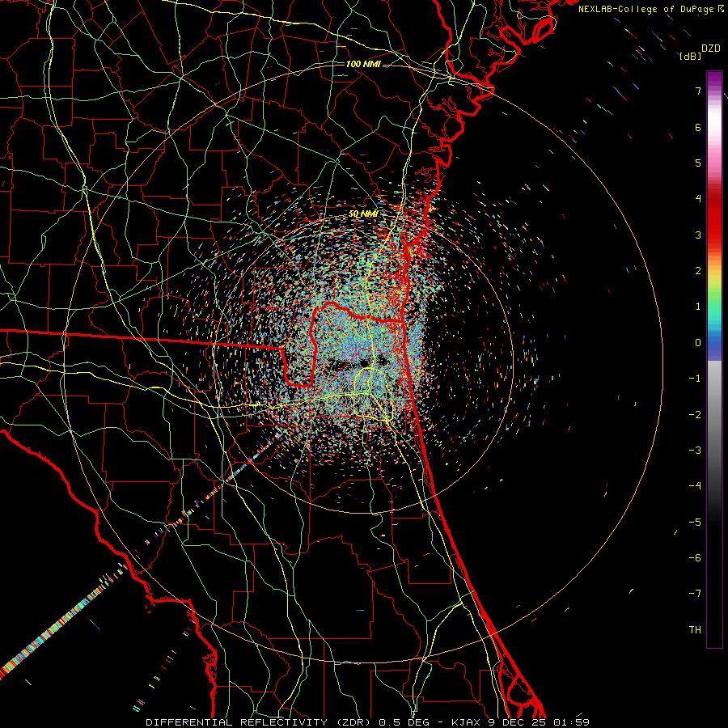Click the 7 value on the legend
728x728 pixels.
[698, 91]
